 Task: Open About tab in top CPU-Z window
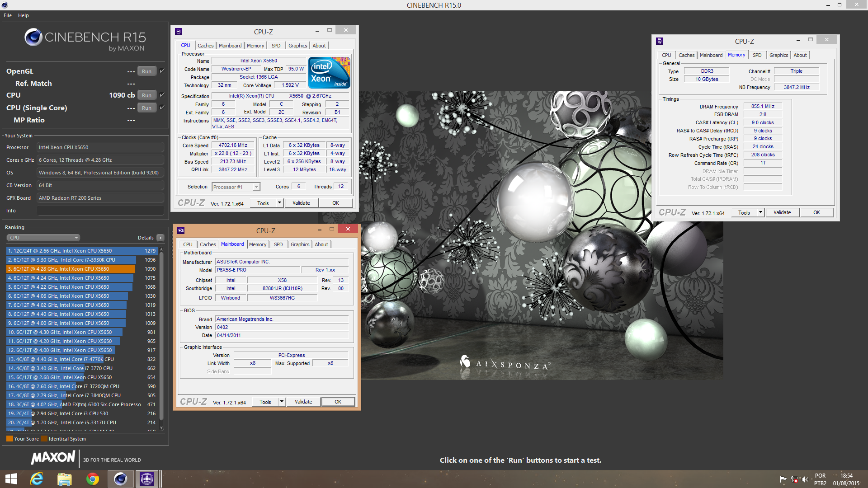click(x=319, y=46)
